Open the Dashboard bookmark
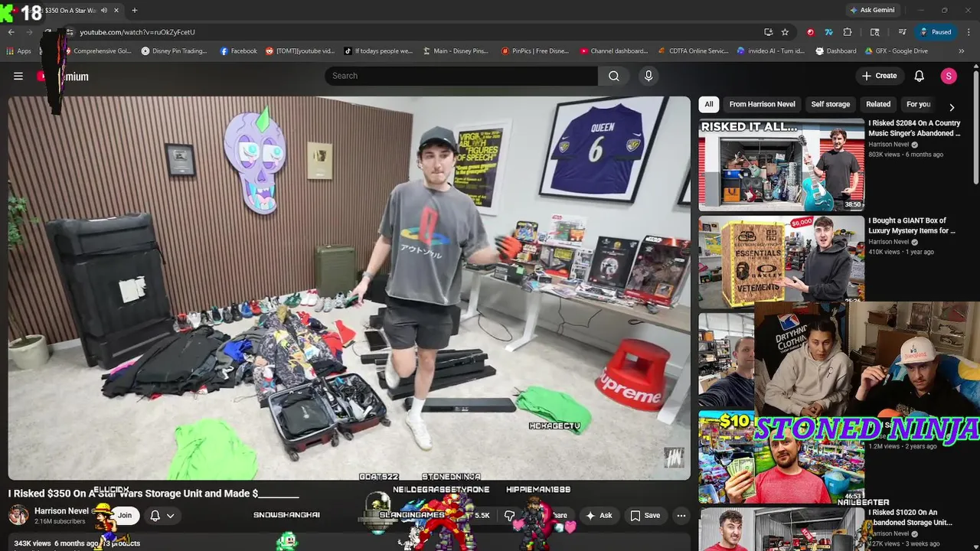 coord(835,51)
